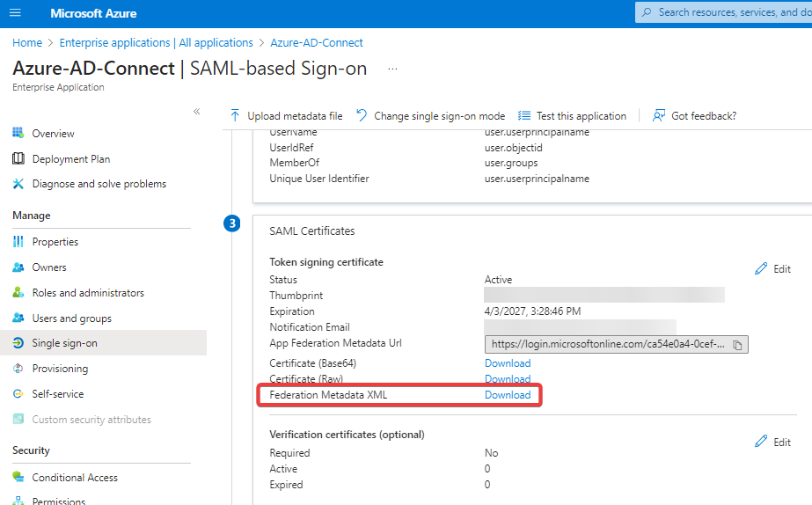Download Federation Metadata XML
The width and height of the screenshot is (812, 505).
508,395
